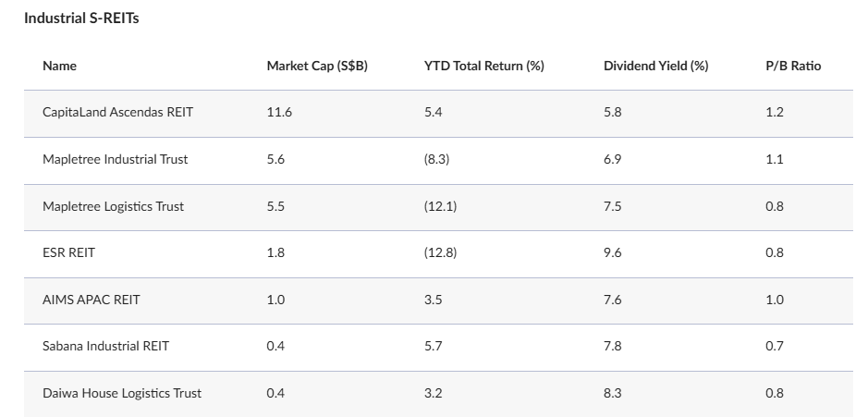Click the Dividend Yield (%) column header
The image size is (868, 417).
tap(655, 67)
